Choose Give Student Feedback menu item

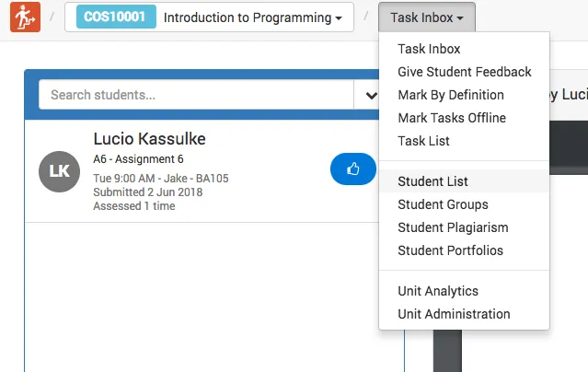click(465, 72)
